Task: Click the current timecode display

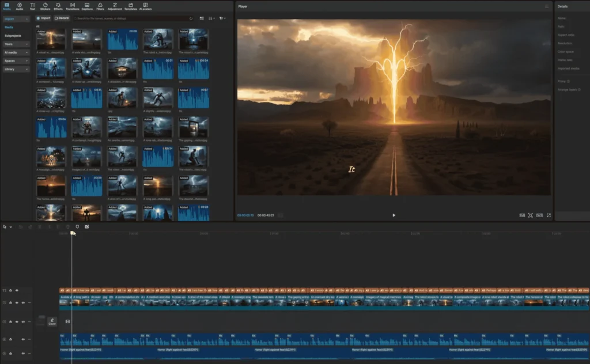Action: 245,215
